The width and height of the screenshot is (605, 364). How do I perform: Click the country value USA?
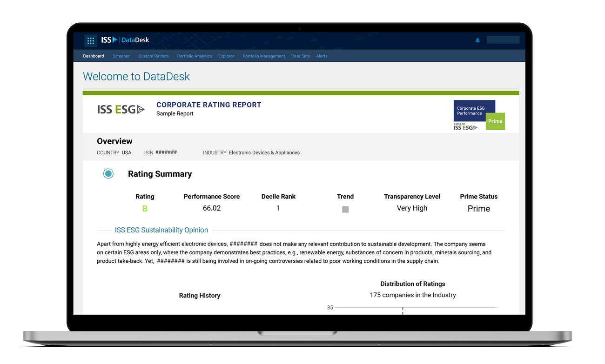pos(127,153)
